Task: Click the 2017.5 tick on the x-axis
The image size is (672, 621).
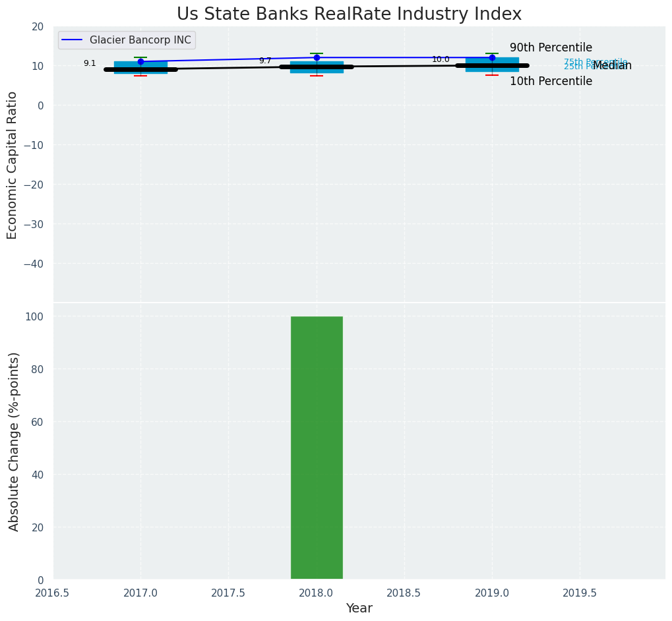Action: [228, 593]
